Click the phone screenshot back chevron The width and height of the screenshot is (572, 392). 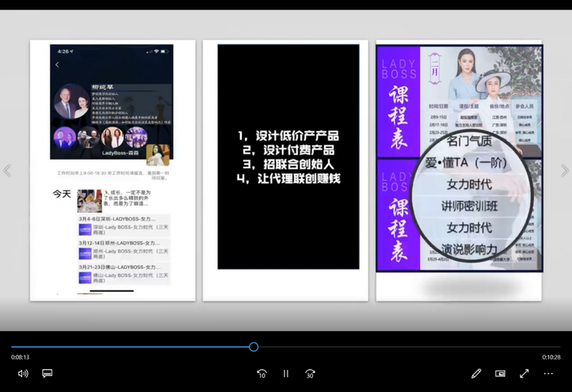57,65
